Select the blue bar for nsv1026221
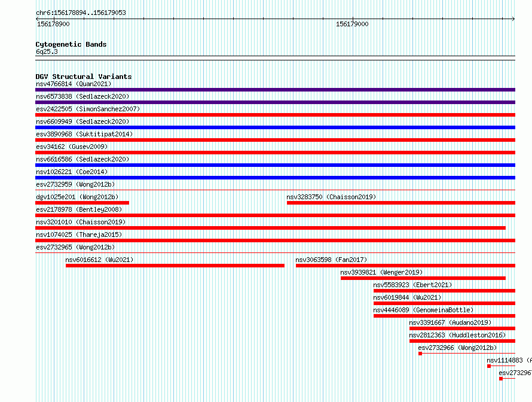 pyautogui.click(x=275, y=178)
